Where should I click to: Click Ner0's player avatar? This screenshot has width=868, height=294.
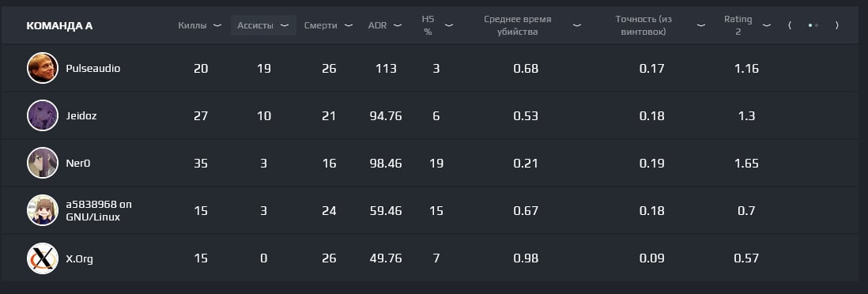(43, 164)
